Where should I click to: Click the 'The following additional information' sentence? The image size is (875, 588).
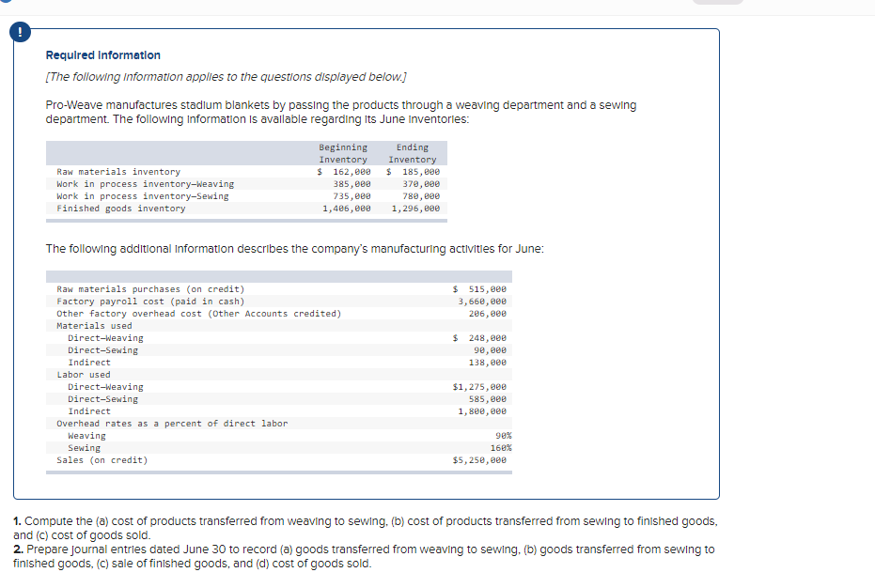295,249
